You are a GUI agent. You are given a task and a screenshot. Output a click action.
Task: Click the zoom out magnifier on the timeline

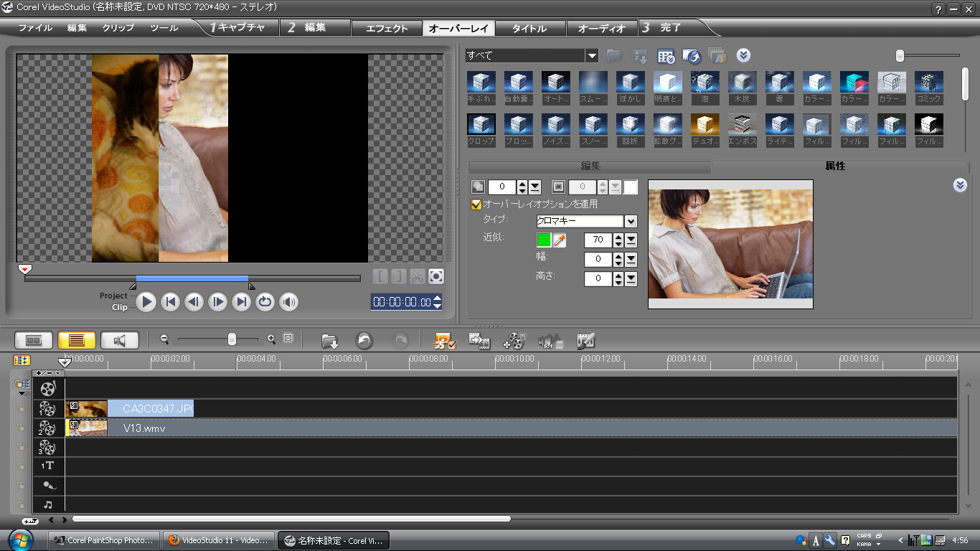point(164,339)
